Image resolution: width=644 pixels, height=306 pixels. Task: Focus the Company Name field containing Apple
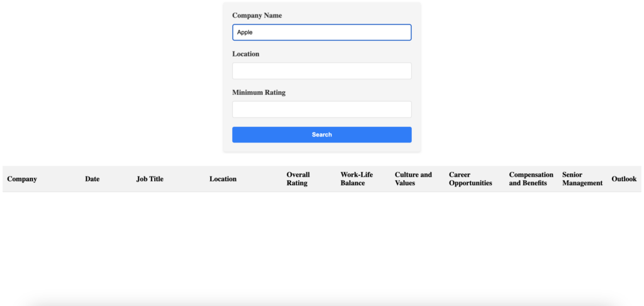(x=321, y=32)
